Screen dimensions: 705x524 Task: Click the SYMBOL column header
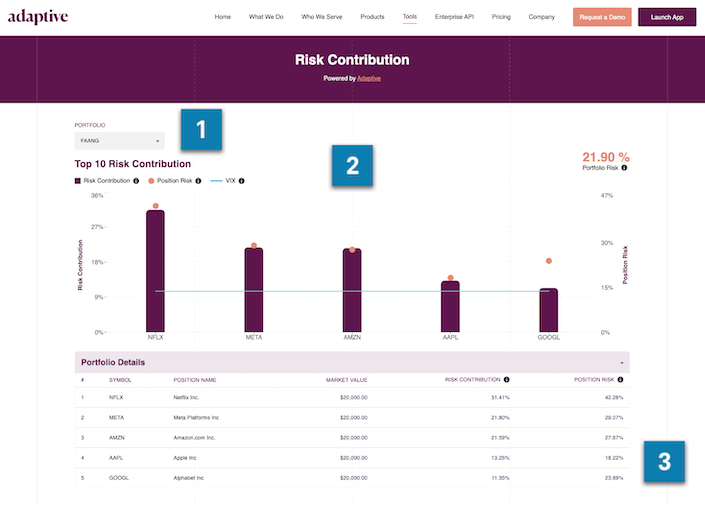click(120, 380)
